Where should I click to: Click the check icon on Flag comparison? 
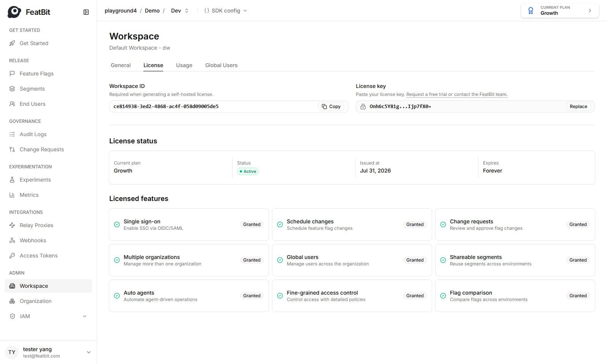point(443,296)
